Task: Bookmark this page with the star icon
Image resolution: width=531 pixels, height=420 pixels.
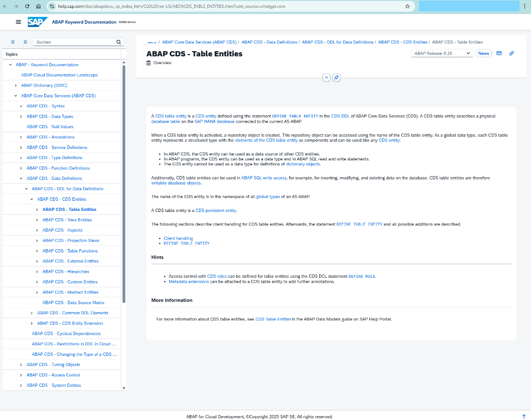Action: (408, 6)
